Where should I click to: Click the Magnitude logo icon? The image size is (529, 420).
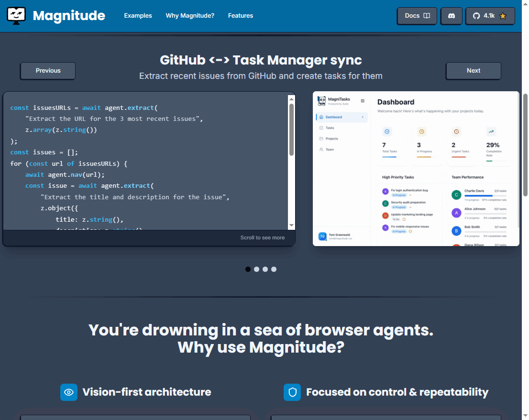16,15
